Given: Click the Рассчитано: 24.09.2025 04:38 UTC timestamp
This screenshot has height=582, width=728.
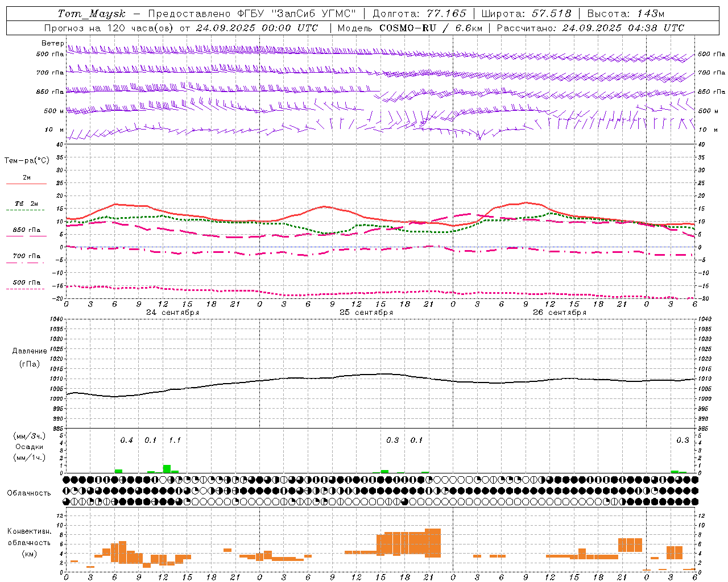Looking at the screenshot, I should pyautogui.click(x=590, y=28).
